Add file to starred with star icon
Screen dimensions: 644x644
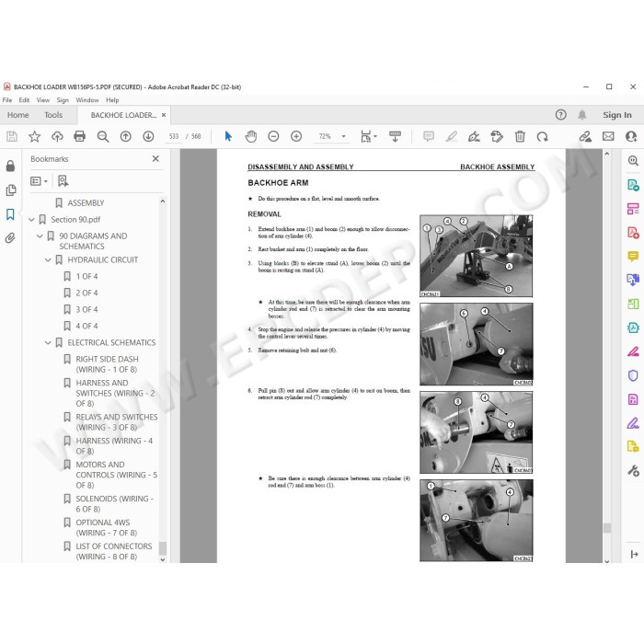(35, 136)
